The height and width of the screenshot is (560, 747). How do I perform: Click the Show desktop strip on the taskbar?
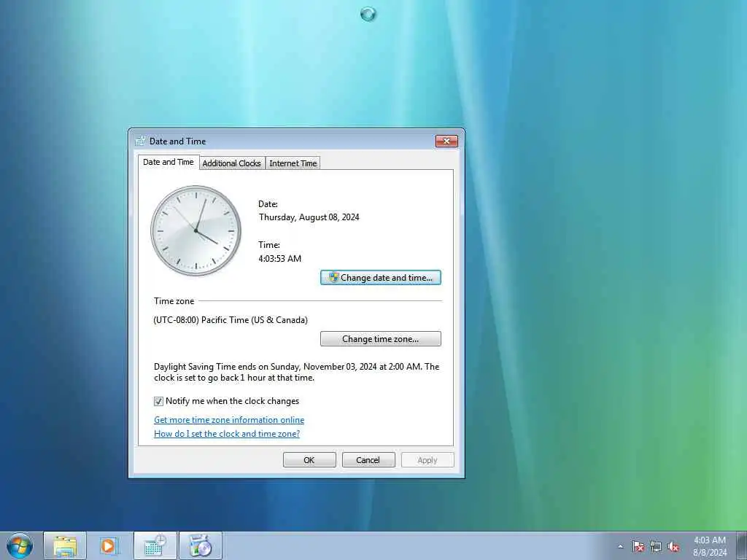coord(742,545)
